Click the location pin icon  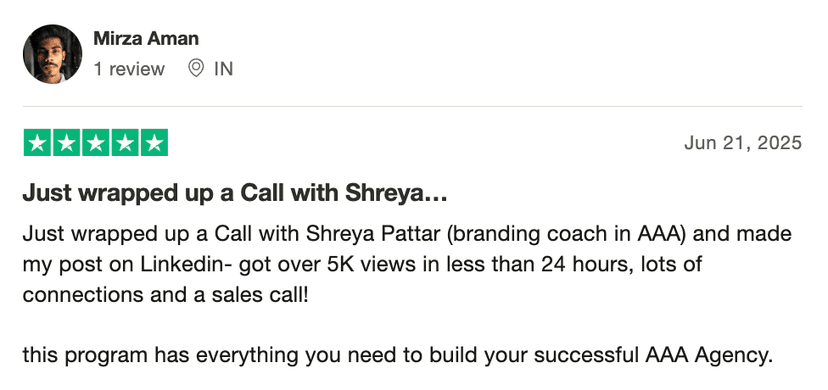pyautogui.click(x=196, y=69)
